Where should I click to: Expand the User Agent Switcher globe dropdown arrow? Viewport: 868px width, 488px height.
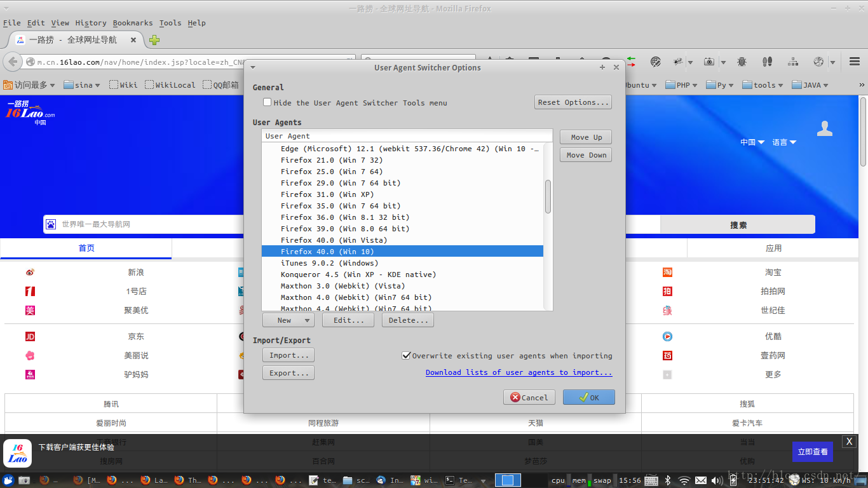[832, 62]
